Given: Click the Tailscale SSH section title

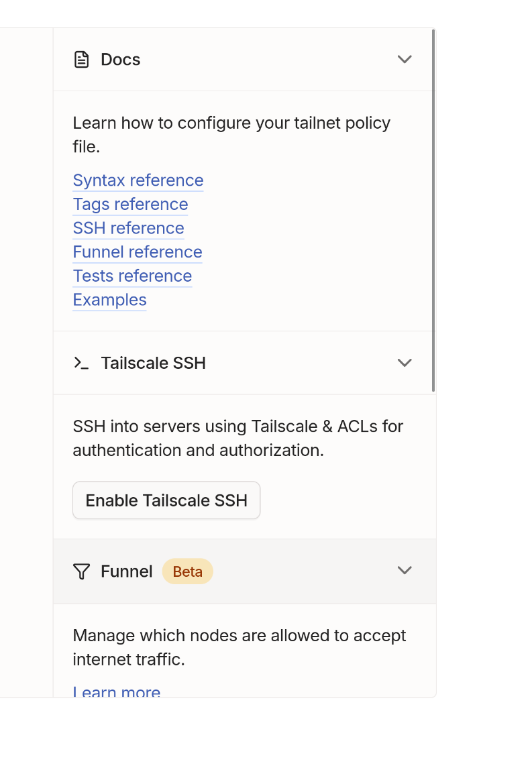Looking at the screenshot, I should 153,363.
